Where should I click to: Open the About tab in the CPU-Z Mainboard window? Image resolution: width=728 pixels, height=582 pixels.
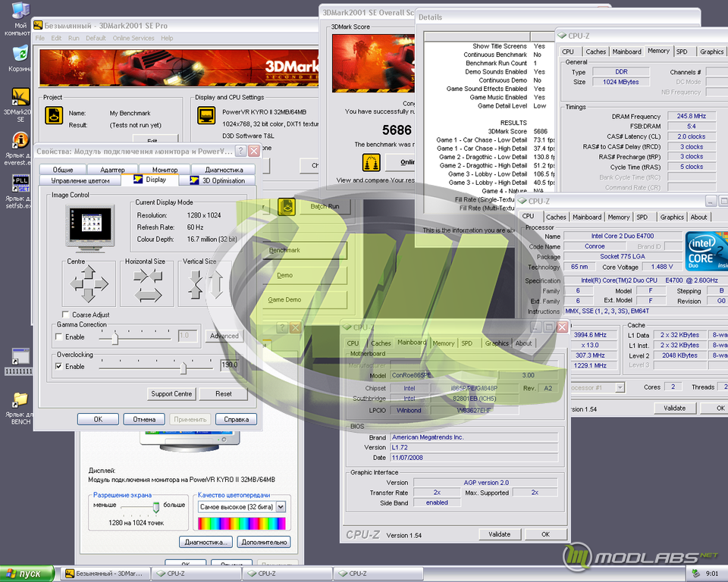(x=523, y=343)
